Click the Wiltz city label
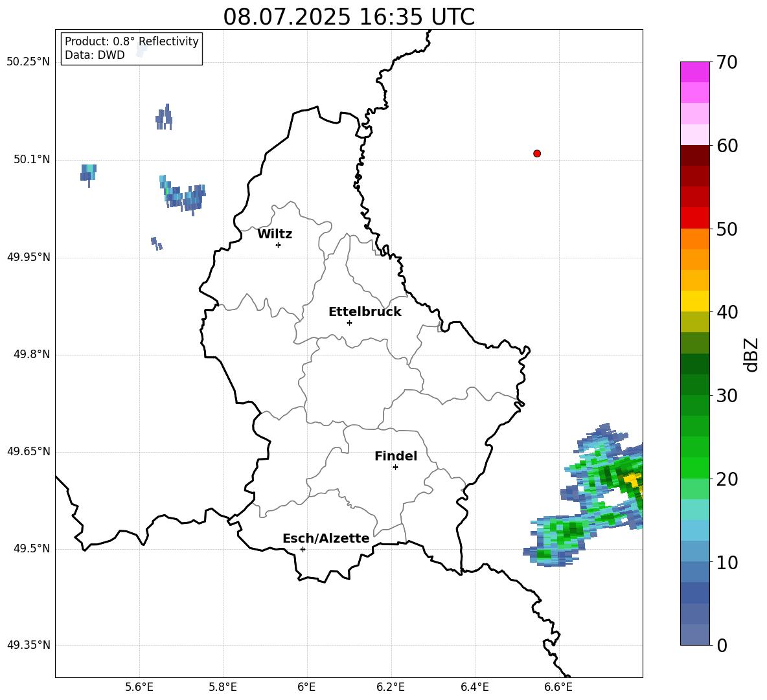The width and height of the screenshot is (767, 700). pos(275,234)
